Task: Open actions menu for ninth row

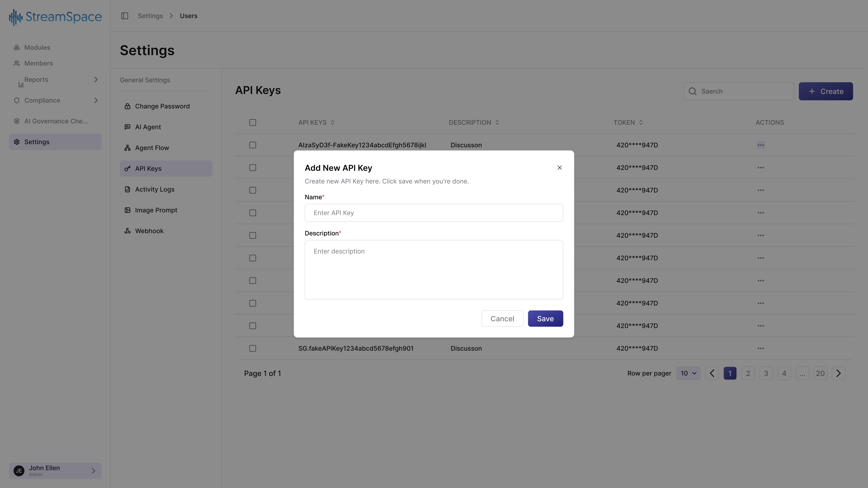Action: 761,326
